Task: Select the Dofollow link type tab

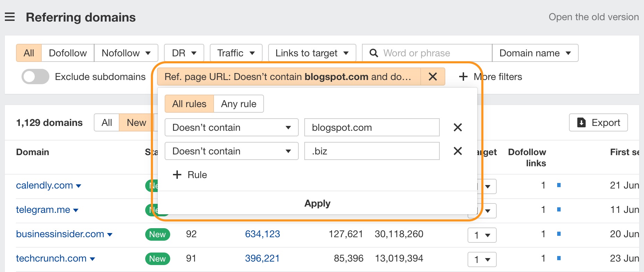Action: tap(68, 53)
